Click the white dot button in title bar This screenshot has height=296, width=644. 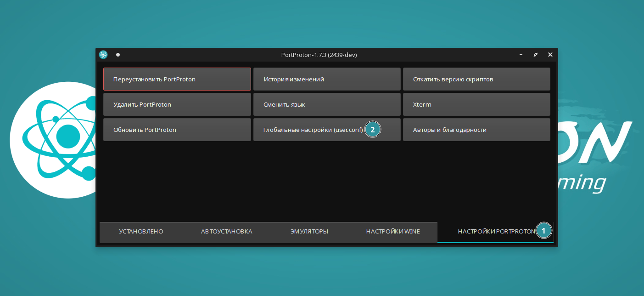pyautogui.click(x=118, y=55)
